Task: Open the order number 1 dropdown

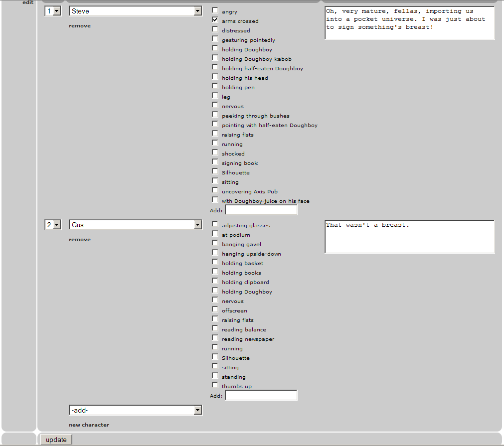Action: [x=53, y=11]
